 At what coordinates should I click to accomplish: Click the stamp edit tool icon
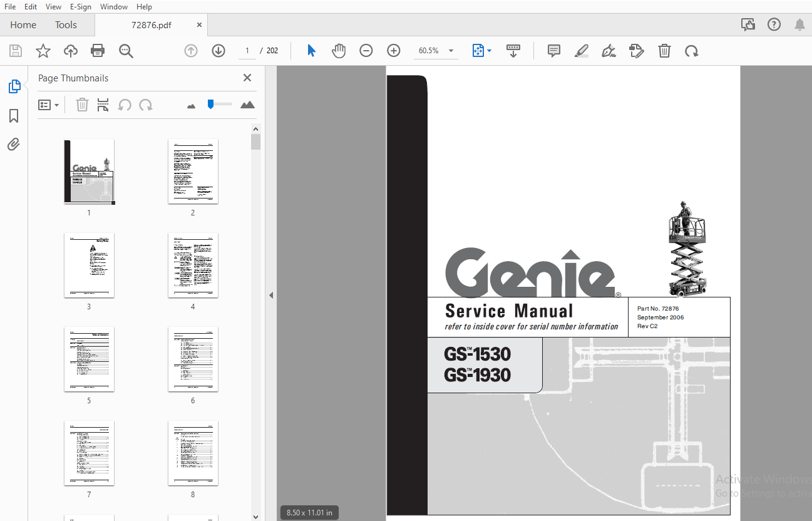(x=636, y=51)
